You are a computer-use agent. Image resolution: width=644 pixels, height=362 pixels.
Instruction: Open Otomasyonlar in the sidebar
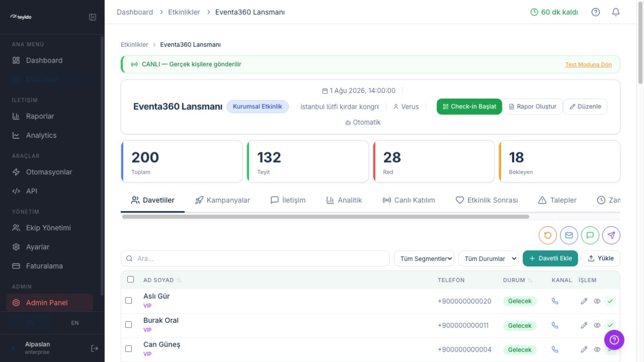[x=50, y=172]
